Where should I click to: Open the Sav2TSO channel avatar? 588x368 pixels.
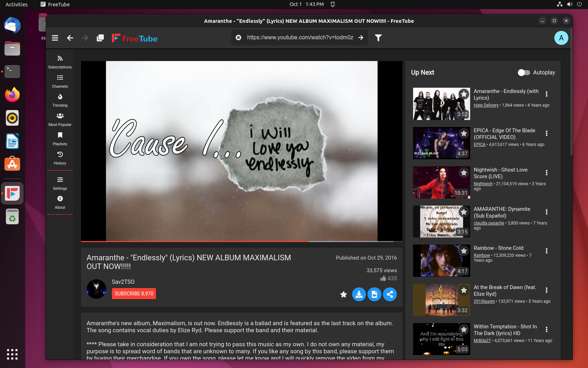(96, 289)
